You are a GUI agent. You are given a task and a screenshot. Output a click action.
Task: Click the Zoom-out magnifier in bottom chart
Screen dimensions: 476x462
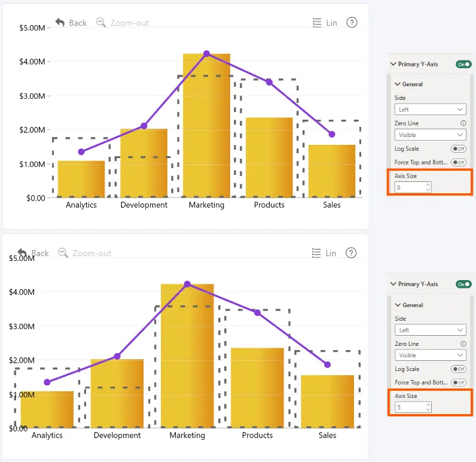coord(63,253)
